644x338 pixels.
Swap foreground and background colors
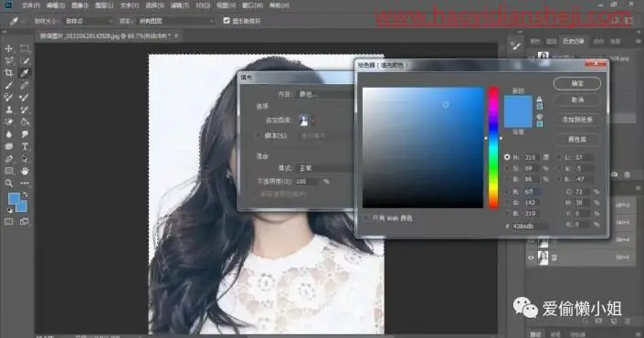25,194
